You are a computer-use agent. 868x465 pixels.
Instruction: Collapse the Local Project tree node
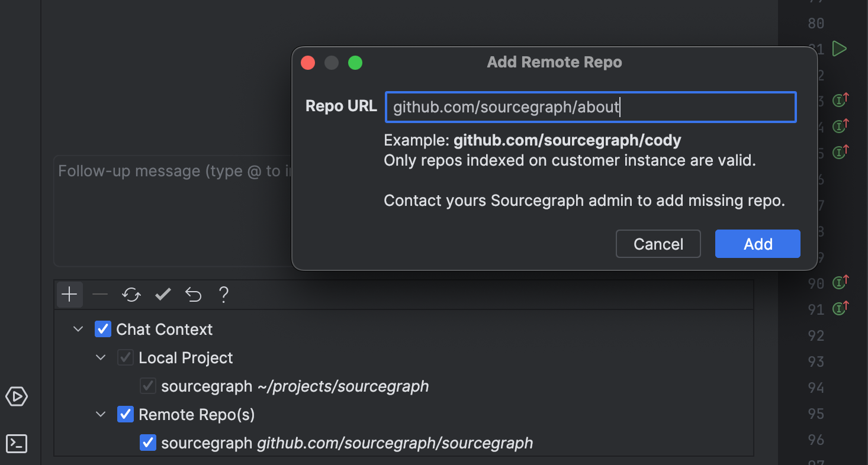point(101,357)
